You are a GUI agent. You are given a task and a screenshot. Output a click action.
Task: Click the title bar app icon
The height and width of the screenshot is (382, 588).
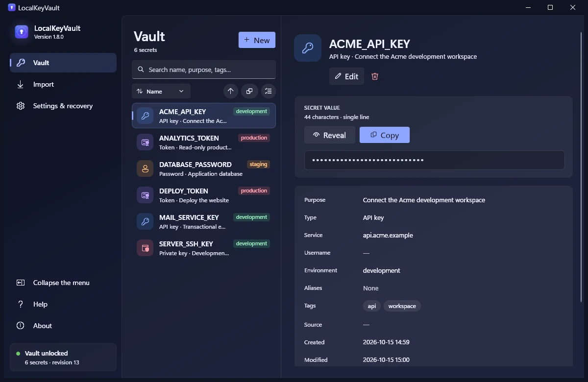(x=12, y=7)
